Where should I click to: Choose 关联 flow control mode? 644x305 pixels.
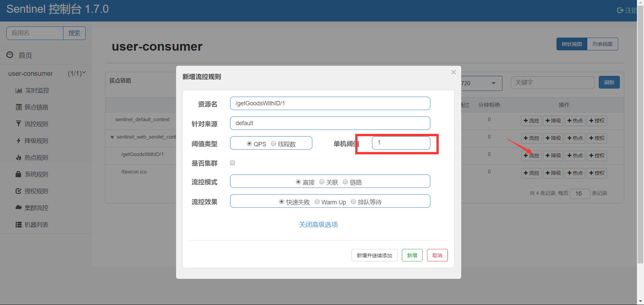322,182
